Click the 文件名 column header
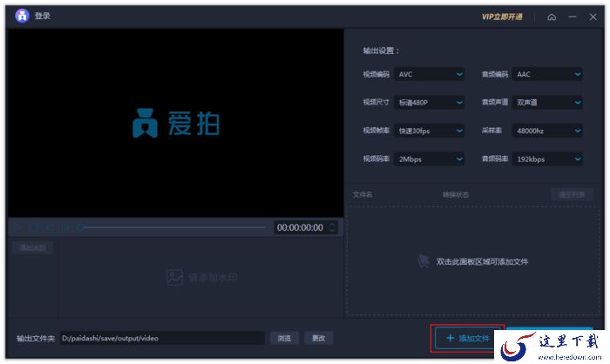Viewport: 610px width, 364px height. 363,194
